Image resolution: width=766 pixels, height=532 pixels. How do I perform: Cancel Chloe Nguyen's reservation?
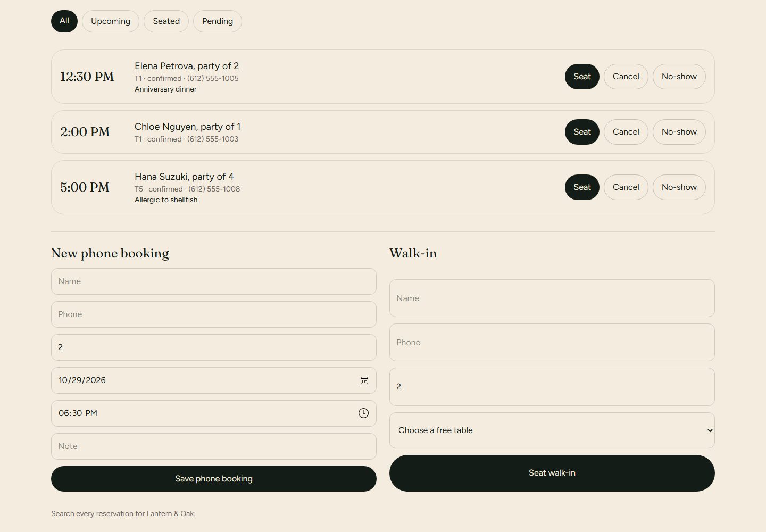coord(626,132)
